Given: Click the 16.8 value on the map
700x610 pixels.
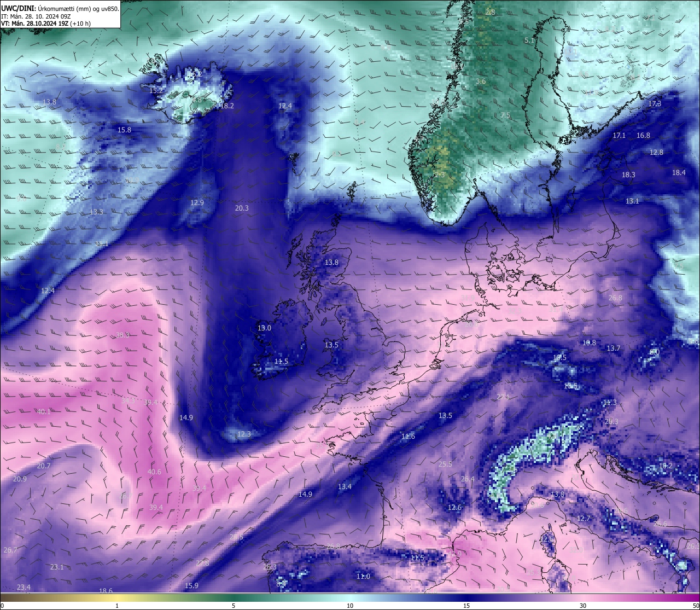Looking at the screenshot, I should [643, 135].
